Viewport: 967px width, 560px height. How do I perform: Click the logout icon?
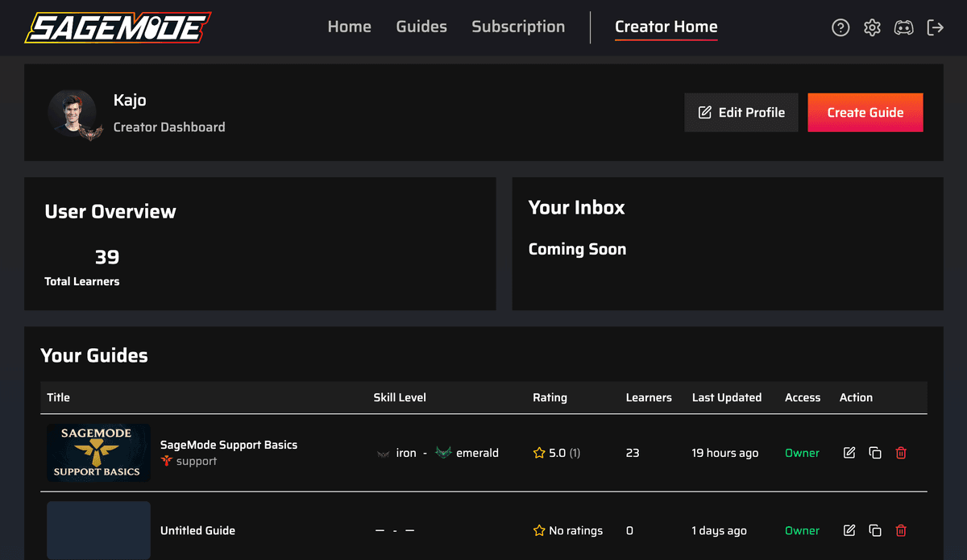[x=936, y=28]
